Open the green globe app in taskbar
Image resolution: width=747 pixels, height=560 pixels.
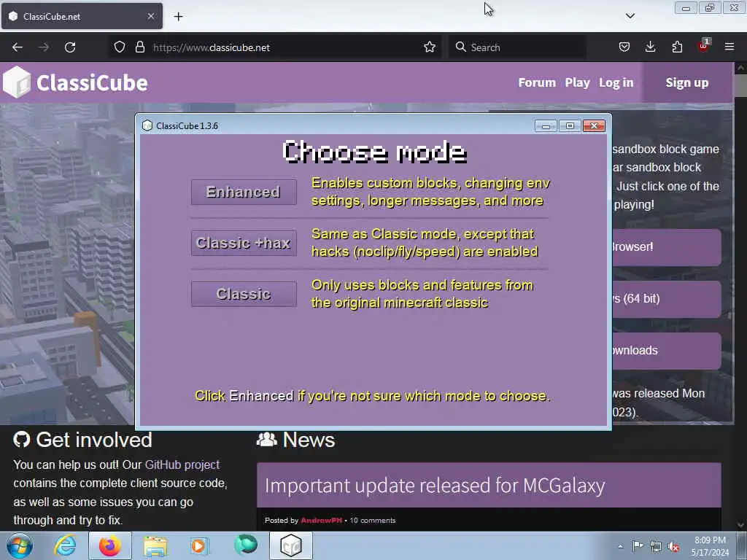click(245, 545)
